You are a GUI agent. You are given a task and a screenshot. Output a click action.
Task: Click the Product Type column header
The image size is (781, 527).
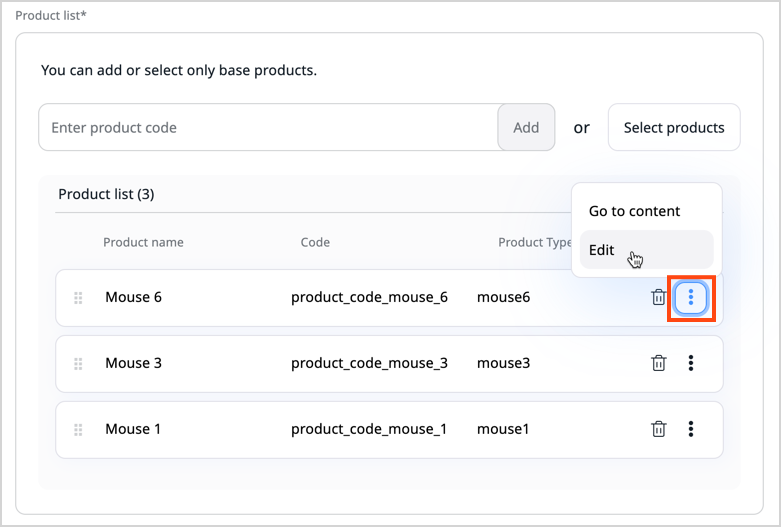pos(535,242)
